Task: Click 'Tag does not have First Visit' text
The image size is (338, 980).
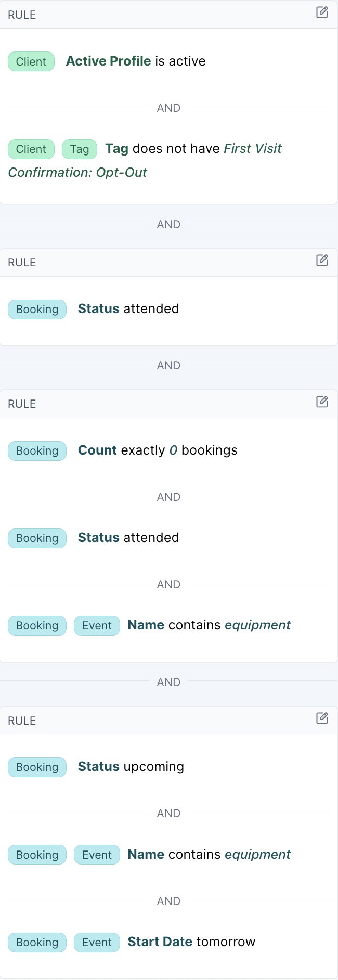Action: pos(193,149)
